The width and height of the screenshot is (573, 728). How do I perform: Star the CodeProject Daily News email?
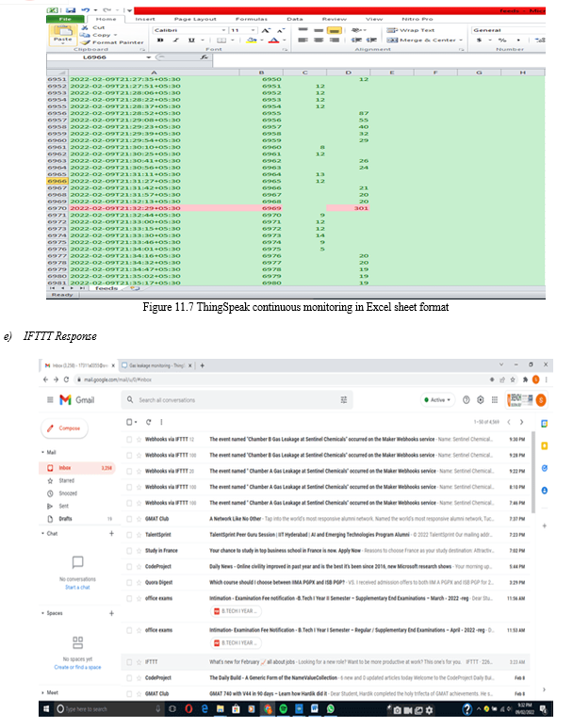(x=139, y=566)
